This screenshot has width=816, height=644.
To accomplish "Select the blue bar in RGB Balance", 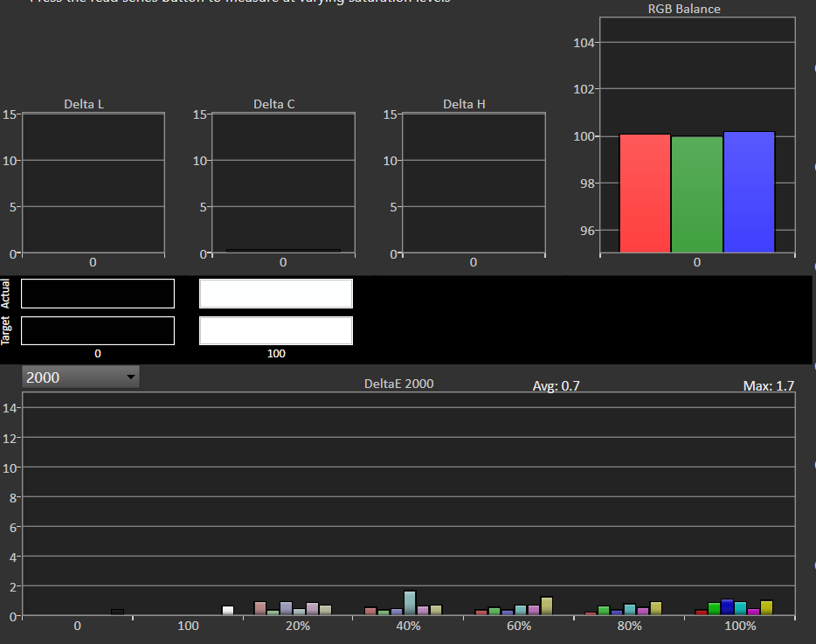I will pyautogui.click(x=750, y=192).
